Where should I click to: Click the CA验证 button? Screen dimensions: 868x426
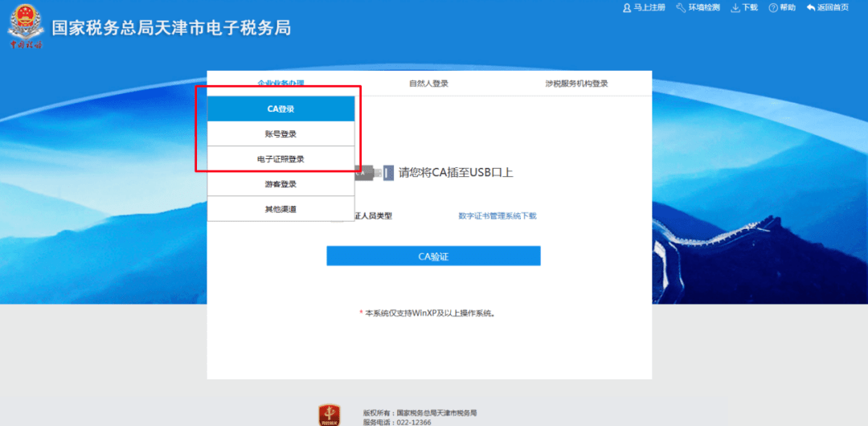coord(433,256)
